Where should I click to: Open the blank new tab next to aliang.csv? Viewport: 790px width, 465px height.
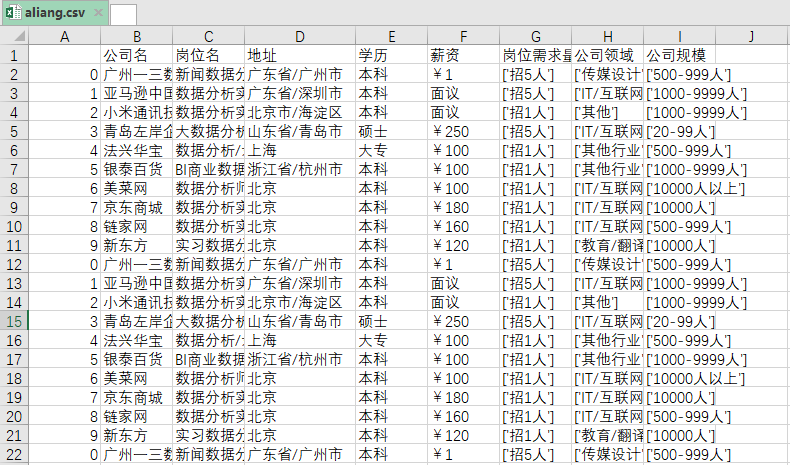(123, 14)
